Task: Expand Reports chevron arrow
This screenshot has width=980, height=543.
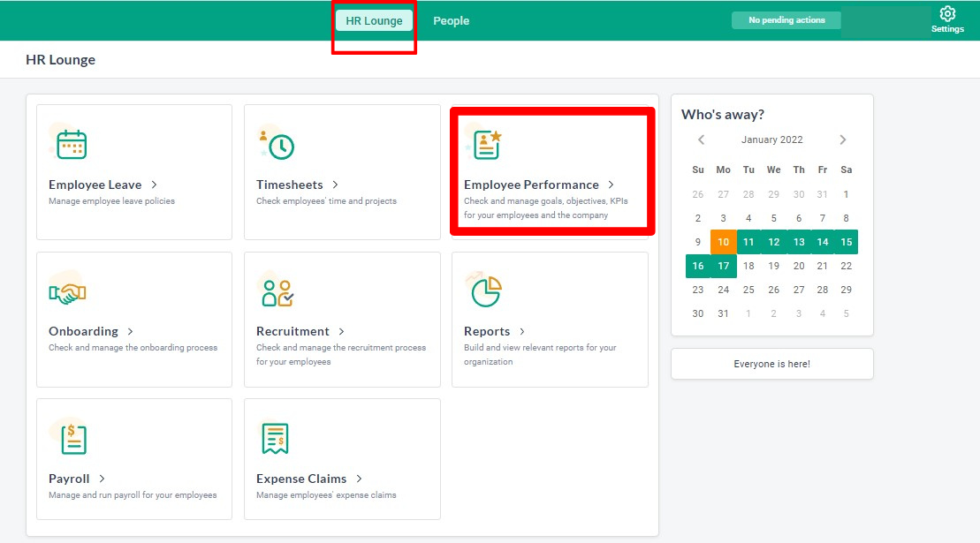Action: coord(522,331)
